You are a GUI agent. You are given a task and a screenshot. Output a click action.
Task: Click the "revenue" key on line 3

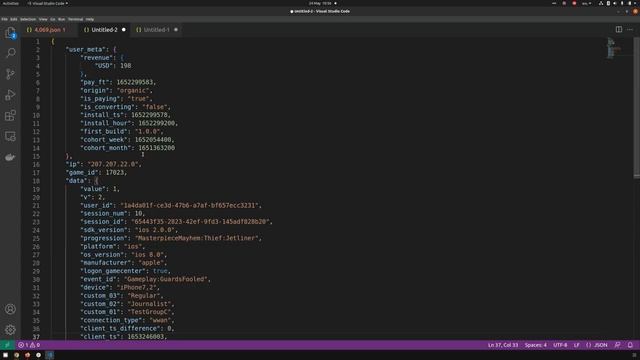97,58
